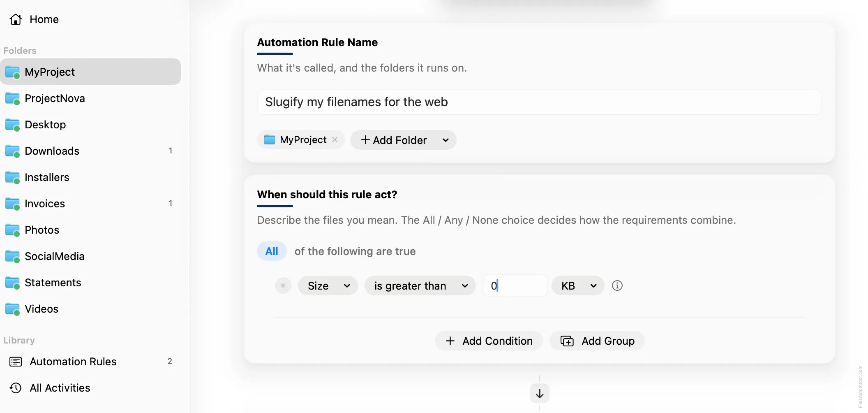Select the Photos folder label
The image size is (868, 413).
click(x=42, y=230)
